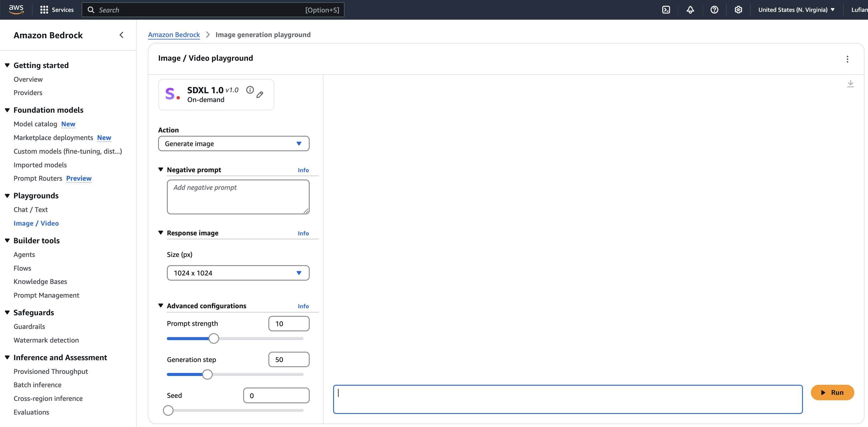Open the Size (px) dropdown
Image resolution: width=868 pixels, height=427 pixels.
click(x=238, y=273)
